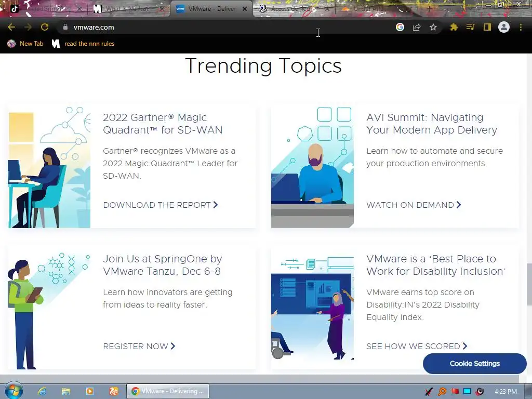Go back to the previous page
Screen dimensions: 532x399
point(11,27)
